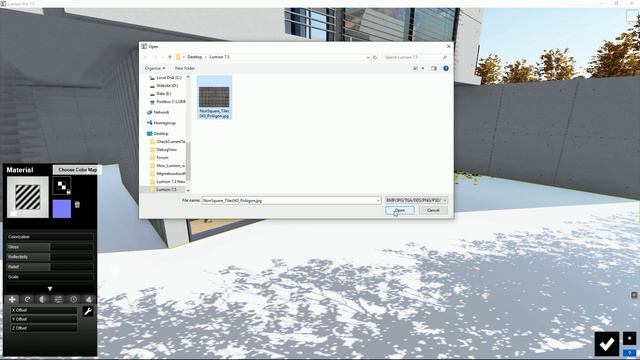Select Homegroup in the navigation tree
The image size is (640, 360).
pyautogui.click(x=161, y=123)
